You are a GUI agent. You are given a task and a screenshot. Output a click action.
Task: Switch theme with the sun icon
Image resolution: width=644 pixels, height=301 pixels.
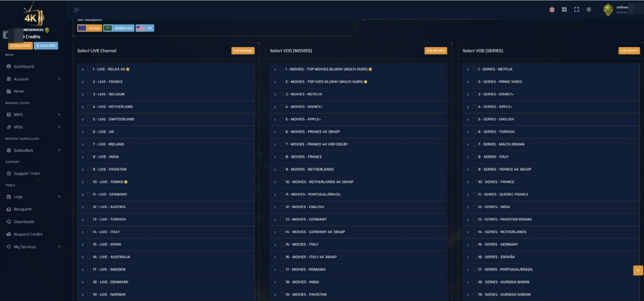pos(589,10)
